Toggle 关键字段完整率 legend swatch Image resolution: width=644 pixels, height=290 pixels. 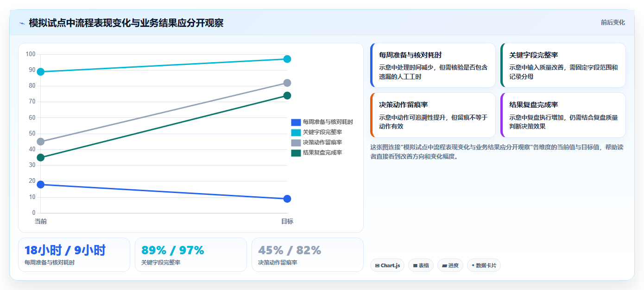[296, 132]
